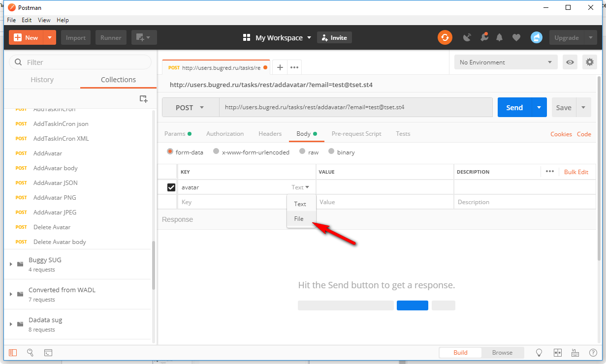The width and height of the screenshot is (606, 364).
Task: Open the Send button dropdown arrow
Action: pyautogui.click(x=539, y=107)
